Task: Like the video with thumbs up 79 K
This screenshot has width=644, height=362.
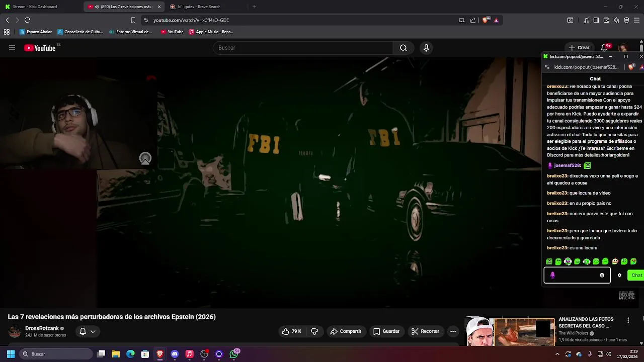Action: pyautogui.click(x=291, y=331)
